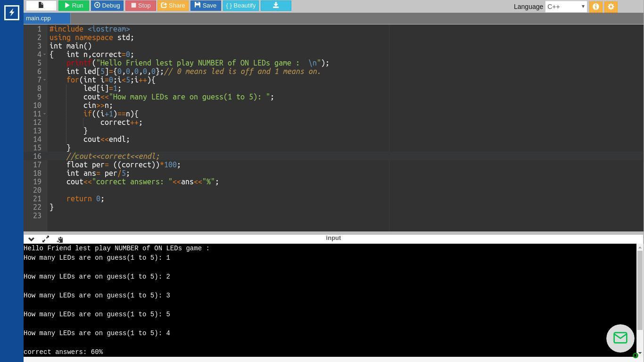Viewport: 644px width, 362px height.
Task: Select the main.cpp tab
Action: [38, 18]
